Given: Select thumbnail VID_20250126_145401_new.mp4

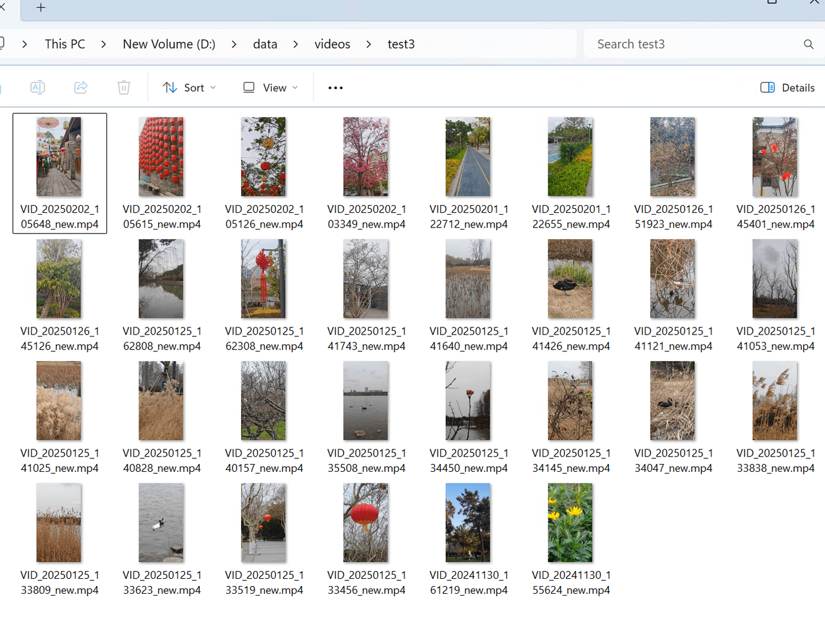Looking at the screenshot, I should coord(775,157).
